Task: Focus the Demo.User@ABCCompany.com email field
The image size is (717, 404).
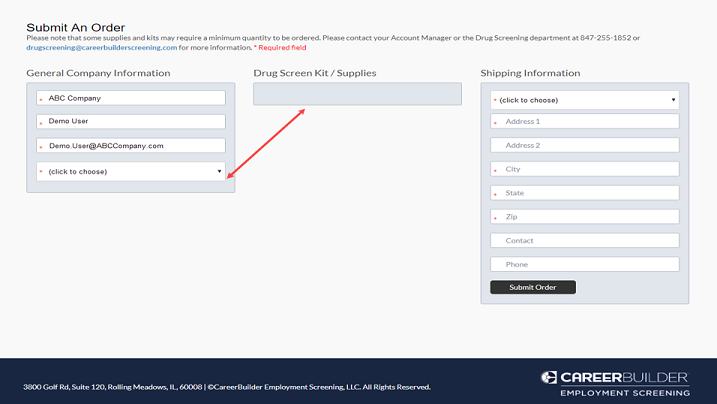Action: (x=131, y=146)
